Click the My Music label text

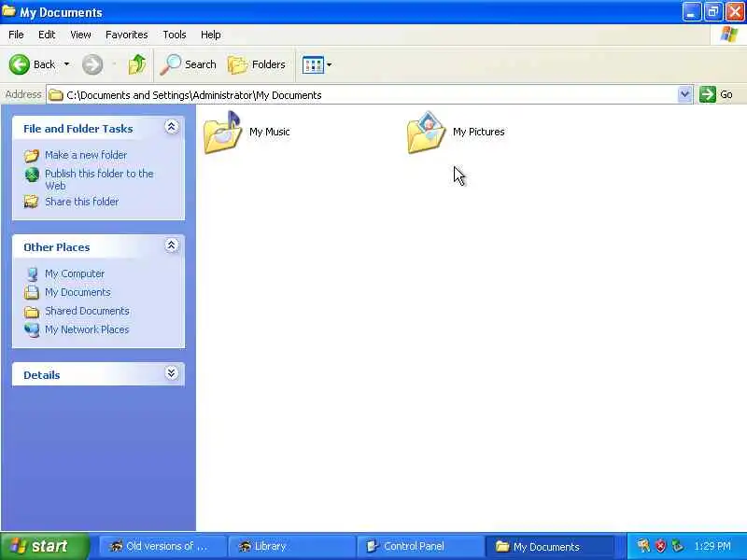click(270, 132)
